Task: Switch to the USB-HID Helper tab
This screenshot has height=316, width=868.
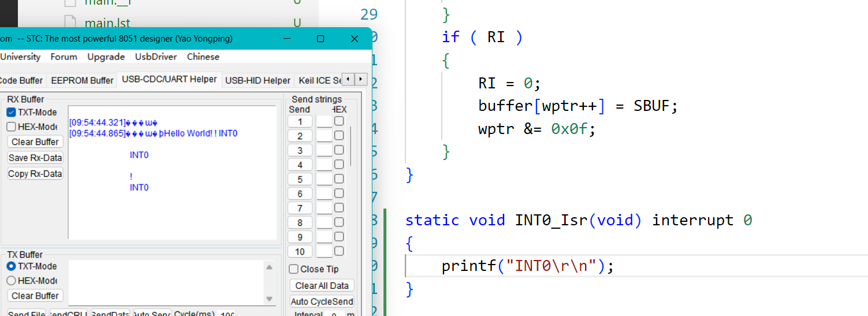Action: (258, 80)
